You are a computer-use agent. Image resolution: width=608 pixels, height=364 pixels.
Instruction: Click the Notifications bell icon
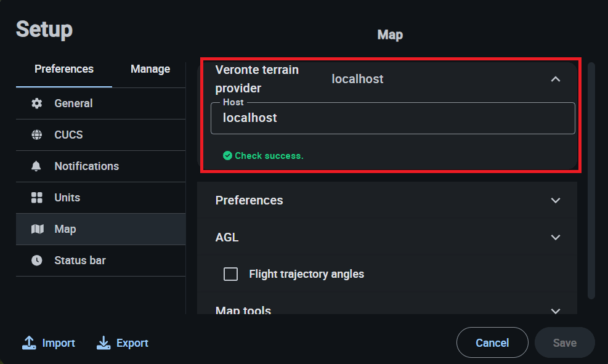tap(37, 166)
